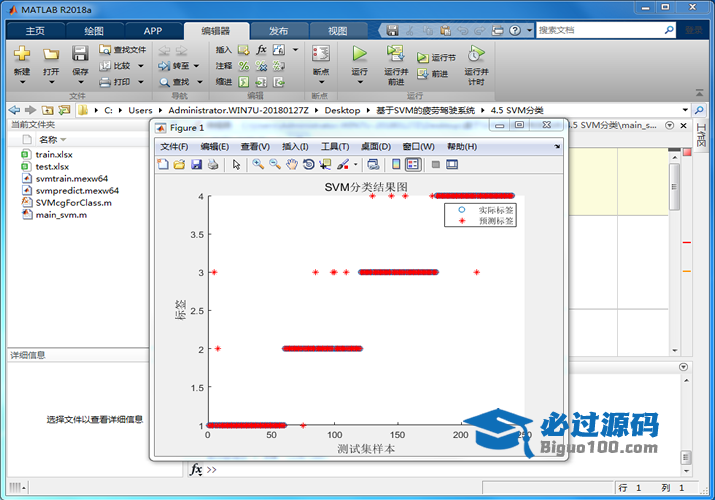Image resolution: width=715 pixels, height=500 pixels.
Task: Open the Compare (比较) dropdown arrow
Action: coord(141,66)
